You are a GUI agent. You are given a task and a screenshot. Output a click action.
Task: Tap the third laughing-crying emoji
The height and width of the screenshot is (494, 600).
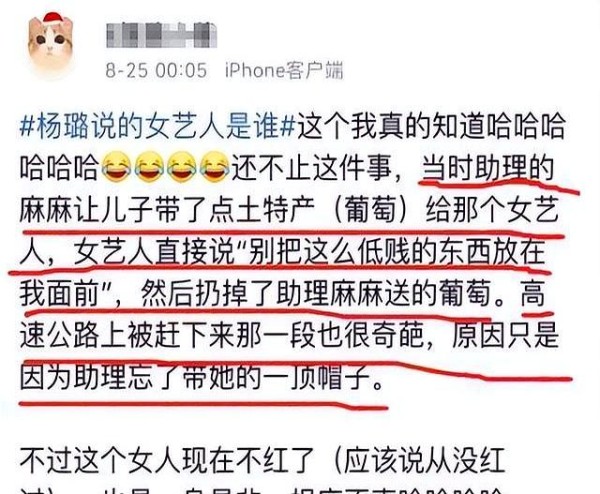(182, 167)
